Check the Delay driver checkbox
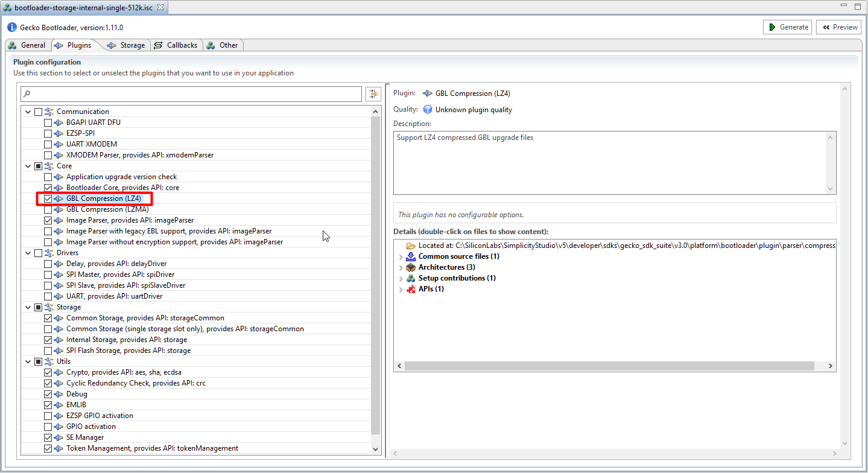This screenshot has height=473, width=868. (x=48, y=264)
